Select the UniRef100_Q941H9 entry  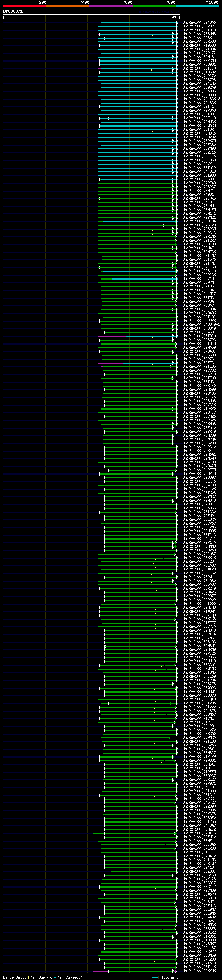point(199,485)
